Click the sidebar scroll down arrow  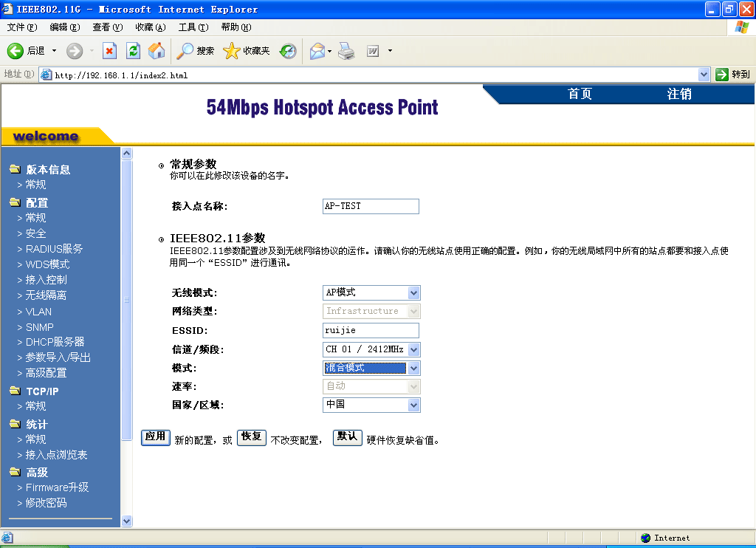click(126, 521)
